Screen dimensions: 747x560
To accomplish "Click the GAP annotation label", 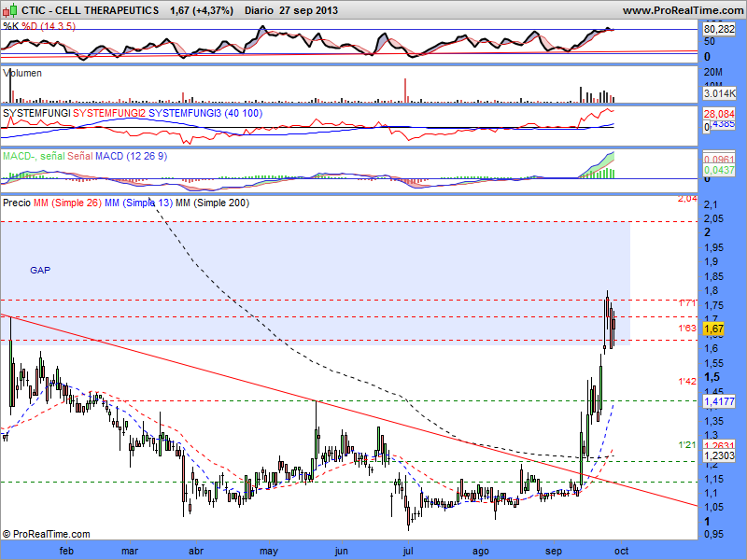I will (x=40, y=271).
